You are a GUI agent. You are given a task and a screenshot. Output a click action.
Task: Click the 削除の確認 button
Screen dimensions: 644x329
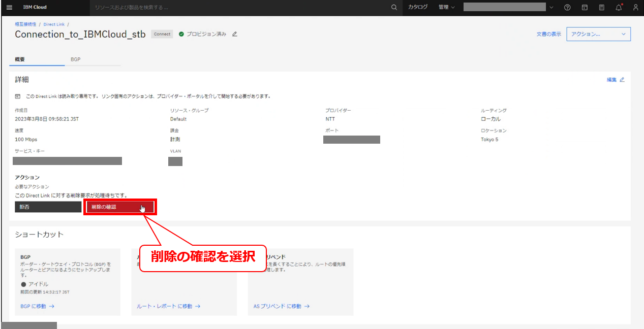click(120, 207)
